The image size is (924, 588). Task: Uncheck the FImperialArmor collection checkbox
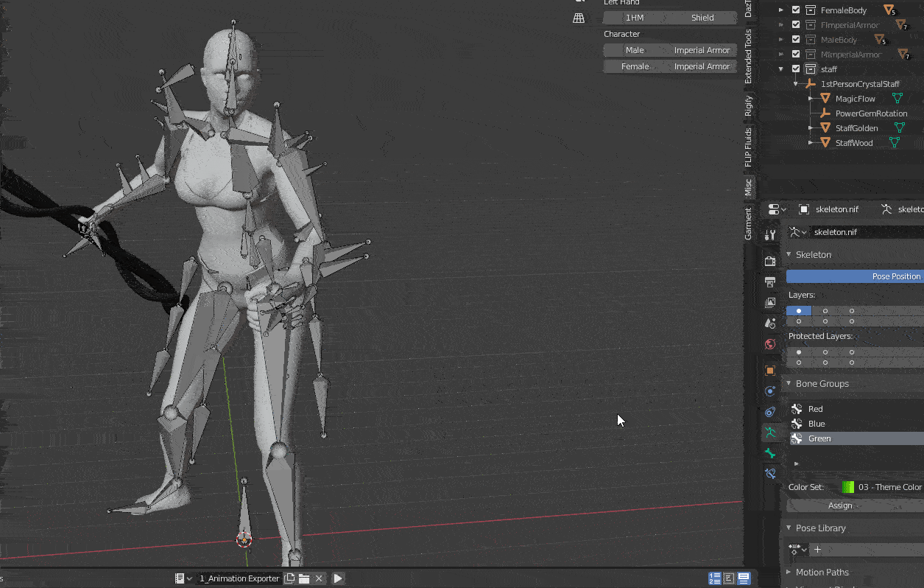click(796, 25)
